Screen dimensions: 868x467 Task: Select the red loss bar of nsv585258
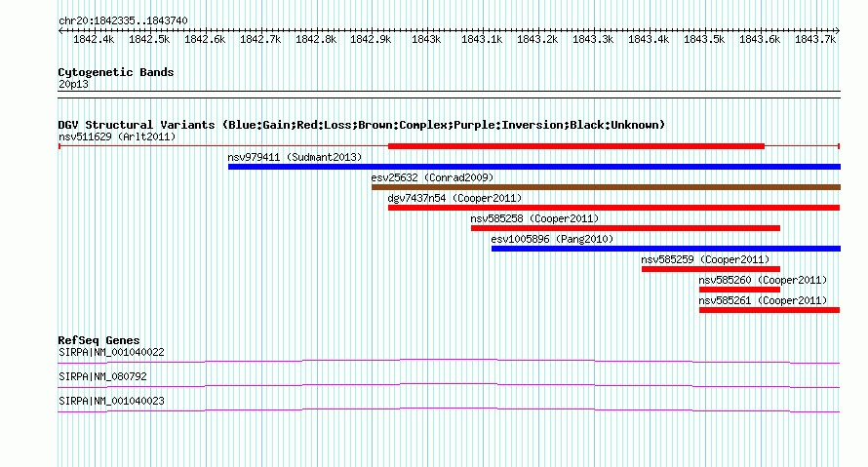(625, 228)
